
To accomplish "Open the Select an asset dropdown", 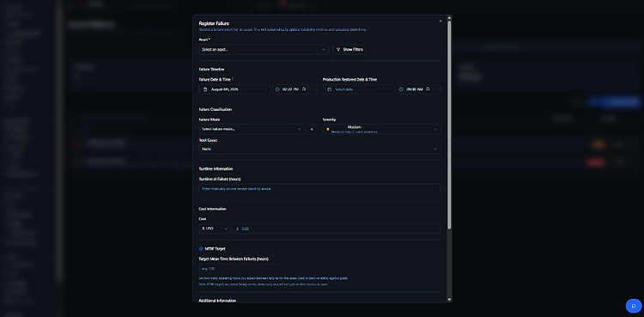I will (x=264, y=49).
